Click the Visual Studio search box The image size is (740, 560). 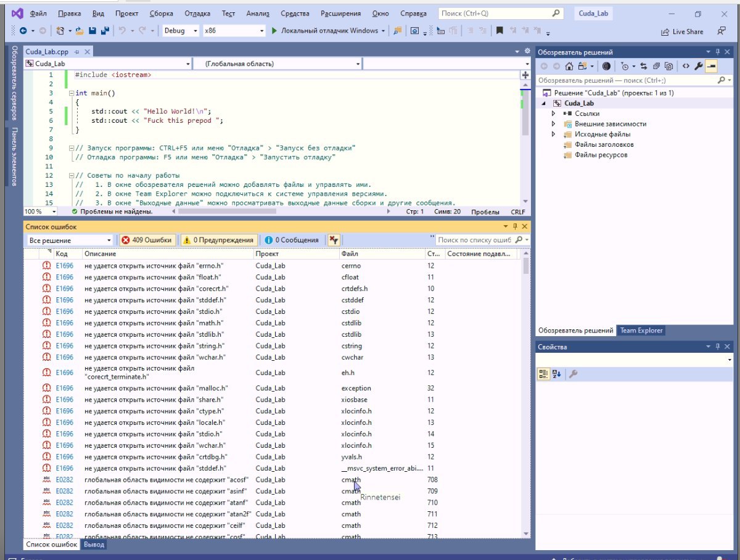coord(501,13)
